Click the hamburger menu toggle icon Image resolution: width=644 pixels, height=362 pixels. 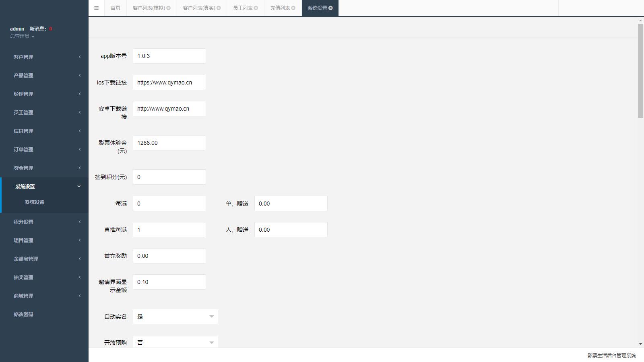(96, 8)
